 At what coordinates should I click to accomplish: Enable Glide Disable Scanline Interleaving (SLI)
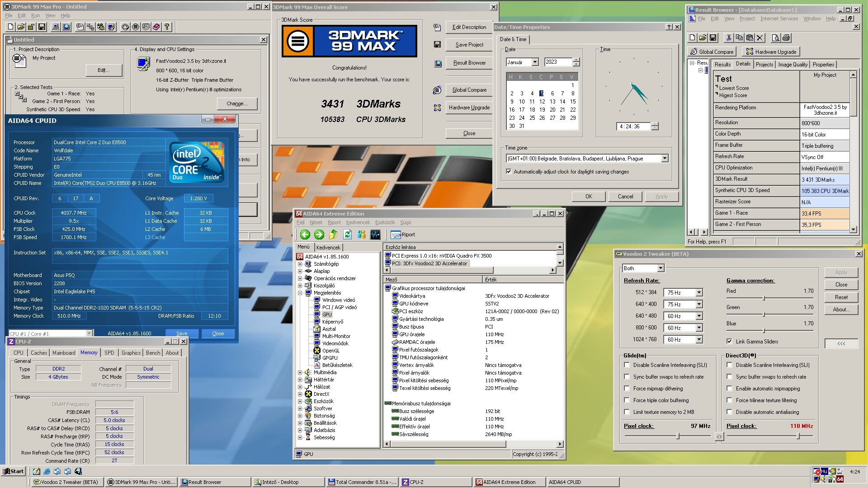point(627,365)
